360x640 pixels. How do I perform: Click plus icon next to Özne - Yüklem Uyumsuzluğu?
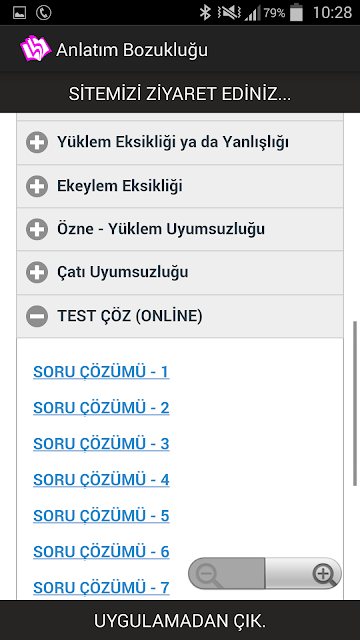(x=37, y=229)
